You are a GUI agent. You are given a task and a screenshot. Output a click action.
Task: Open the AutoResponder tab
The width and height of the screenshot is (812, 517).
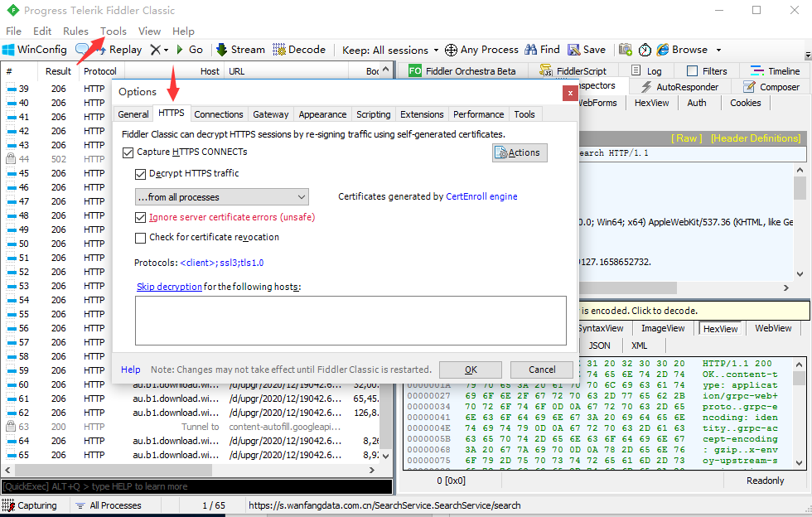pyautogui.click(x=680, y=87)
